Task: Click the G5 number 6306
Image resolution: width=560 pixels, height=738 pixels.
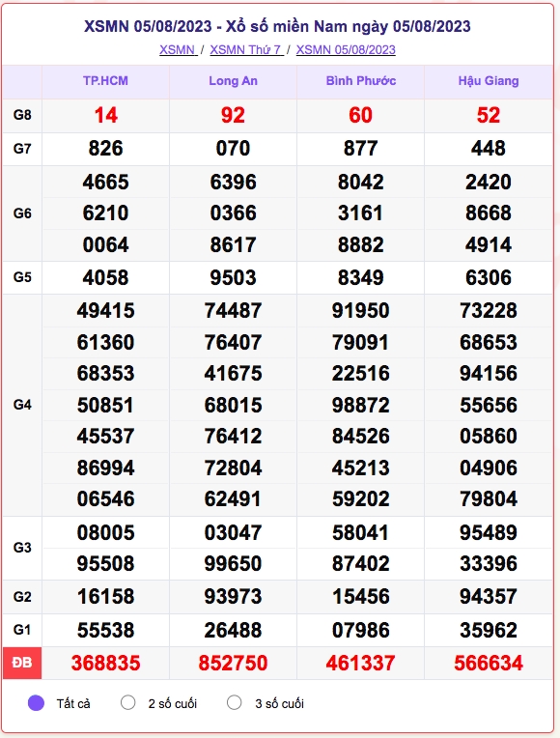Action: coord(488,277)
